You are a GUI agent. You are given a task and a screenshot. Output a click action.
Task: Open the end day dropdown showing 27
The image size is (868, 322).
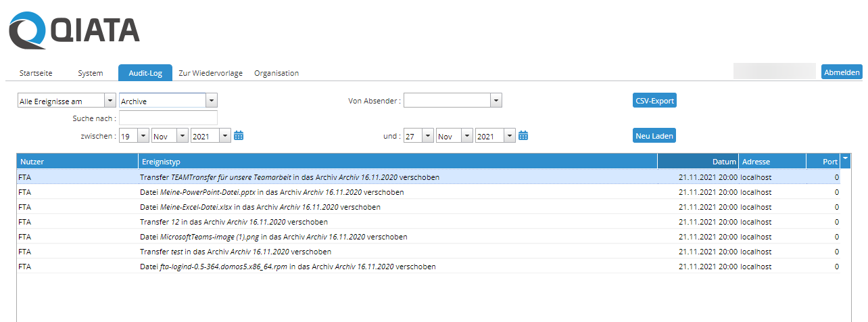click(x=427, y=136)
